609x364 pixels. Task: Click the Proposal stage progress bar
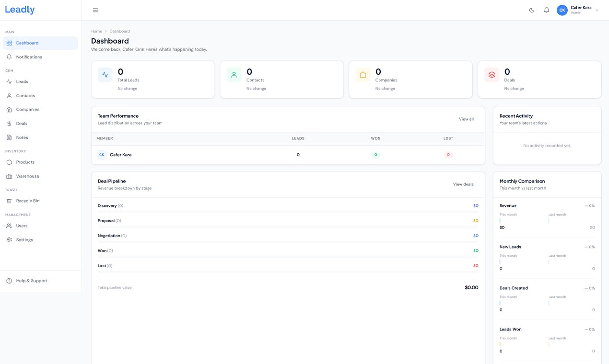[288, 227]
